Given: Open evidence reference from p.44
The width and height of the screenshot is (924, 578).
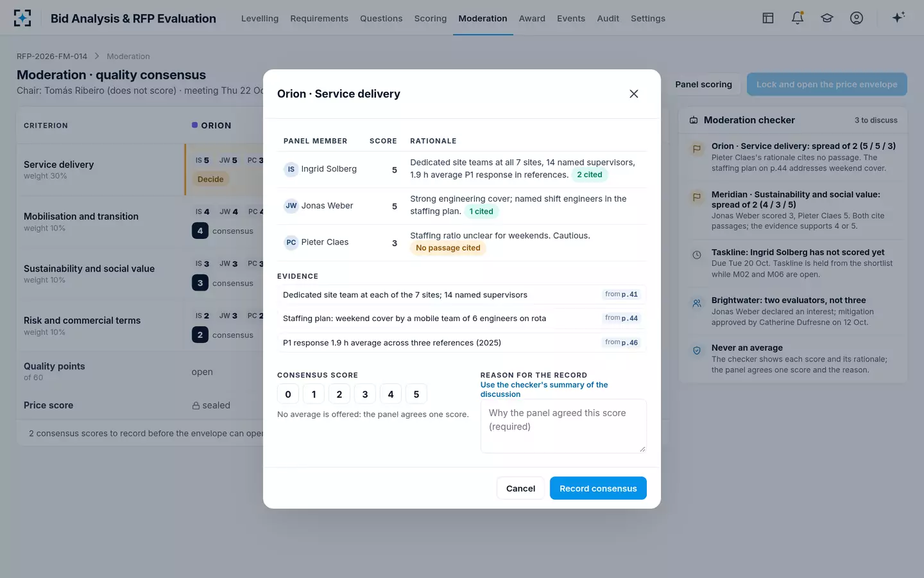Looking at the screenshot, I should click(x=621, y=318).
